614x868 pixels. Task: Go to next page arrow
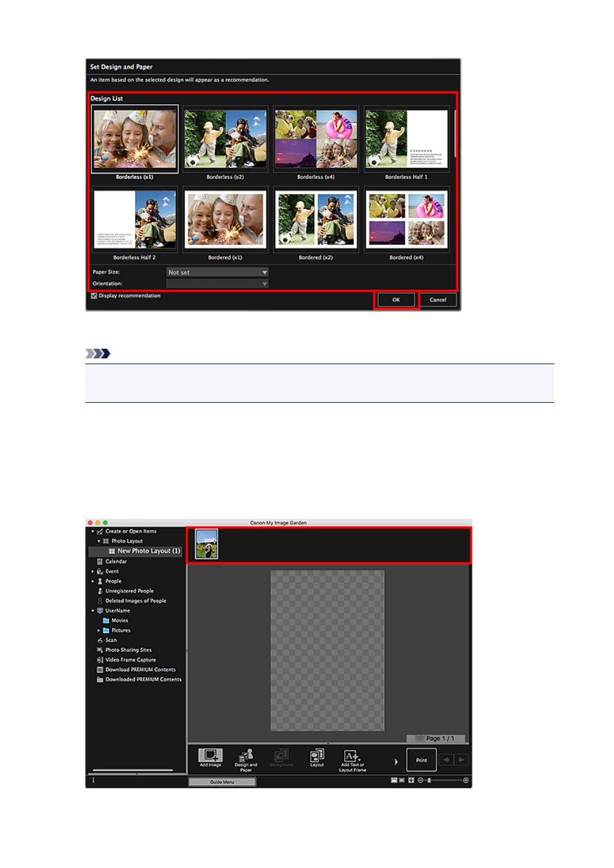[461, 760]
